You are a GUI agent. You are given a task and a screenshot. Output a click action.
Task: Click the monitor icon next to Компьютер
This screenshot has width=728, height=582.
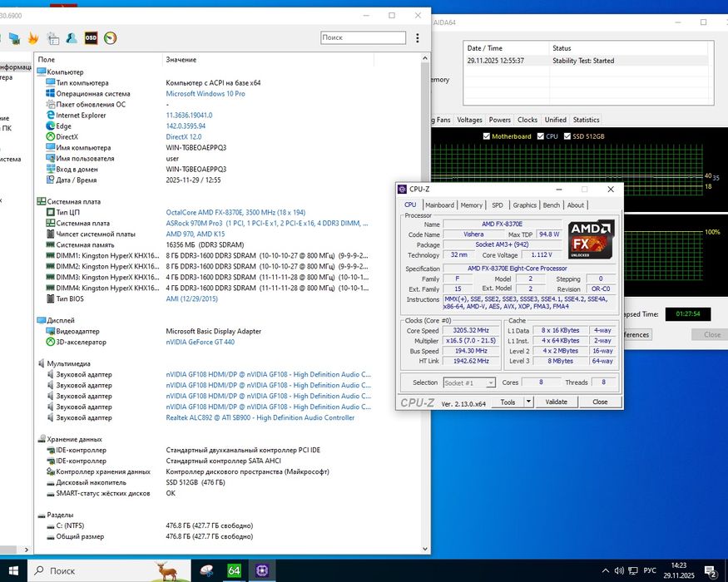(42, 72)
